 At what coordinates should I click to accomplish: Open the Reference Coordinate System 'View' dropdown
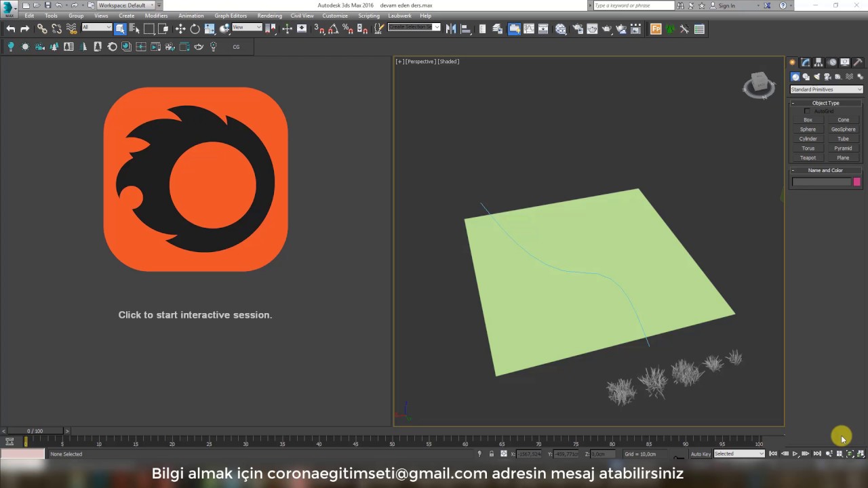(247, 28)
